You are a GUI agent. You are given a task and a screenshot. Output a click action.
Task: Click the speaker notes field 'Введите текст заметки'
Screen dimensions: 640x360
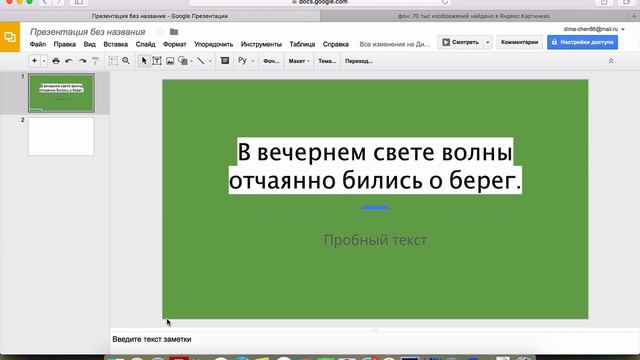152,339
